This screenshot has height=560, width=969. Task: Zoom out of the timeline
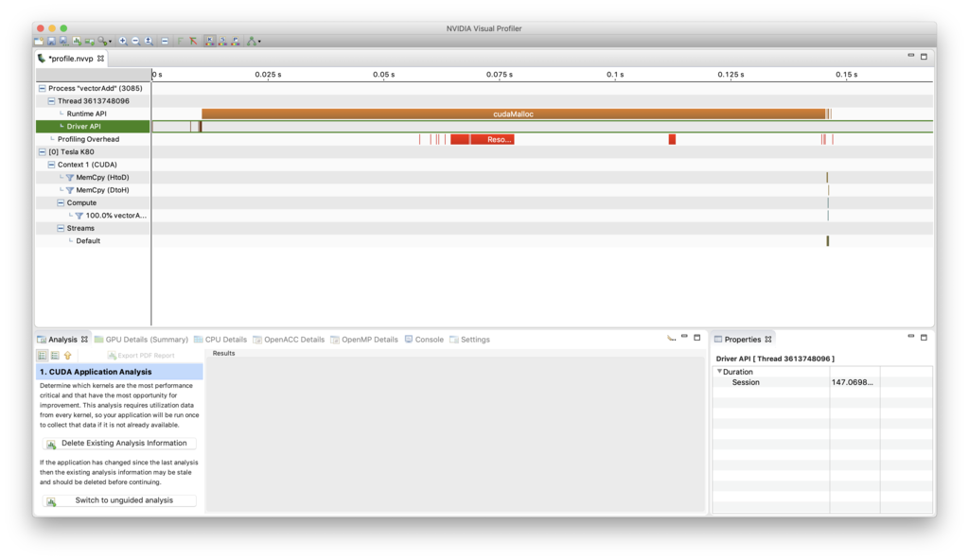(x=136, y=42)
